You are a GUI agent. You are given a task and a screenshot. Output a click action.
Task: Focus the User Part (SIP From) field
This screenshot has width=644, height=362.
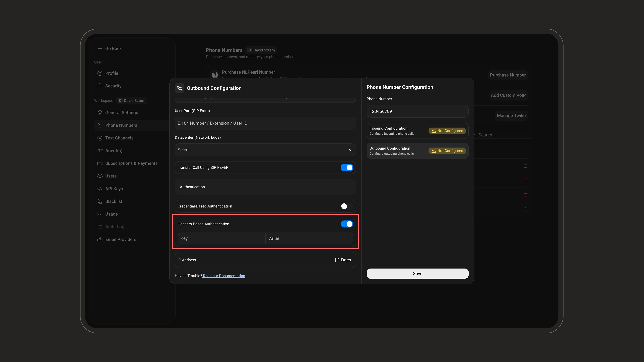[x=265, y=123]
